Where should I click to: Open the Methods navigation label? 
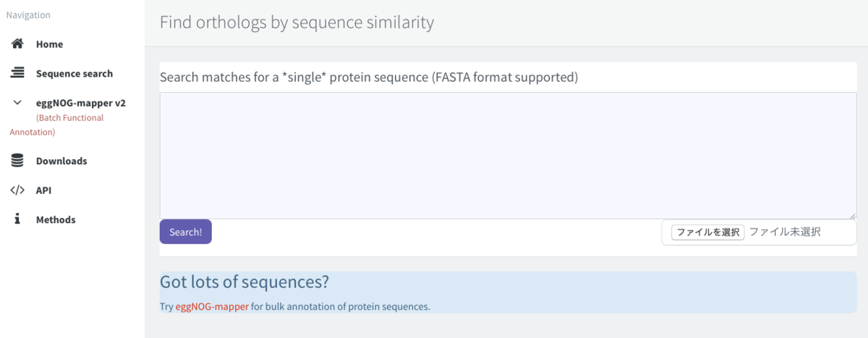(56, 219)
